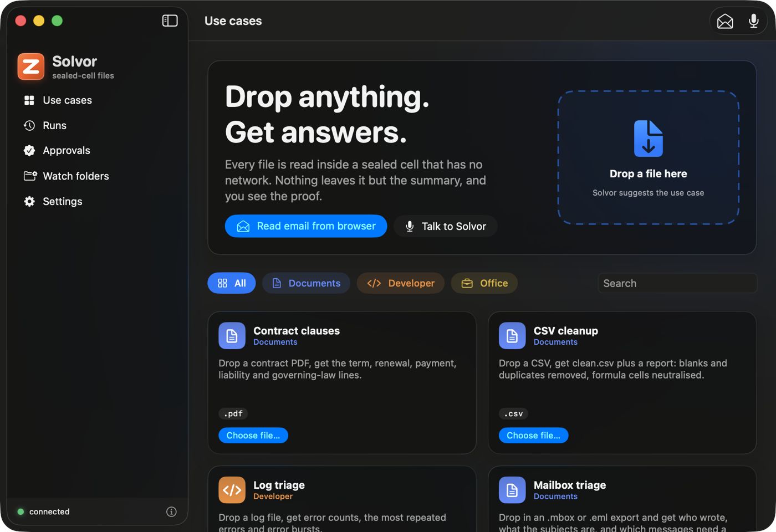Click the file download icon in drop zone
The width and height of the screenshot is (776, 532).
click(x=649, y=139)
